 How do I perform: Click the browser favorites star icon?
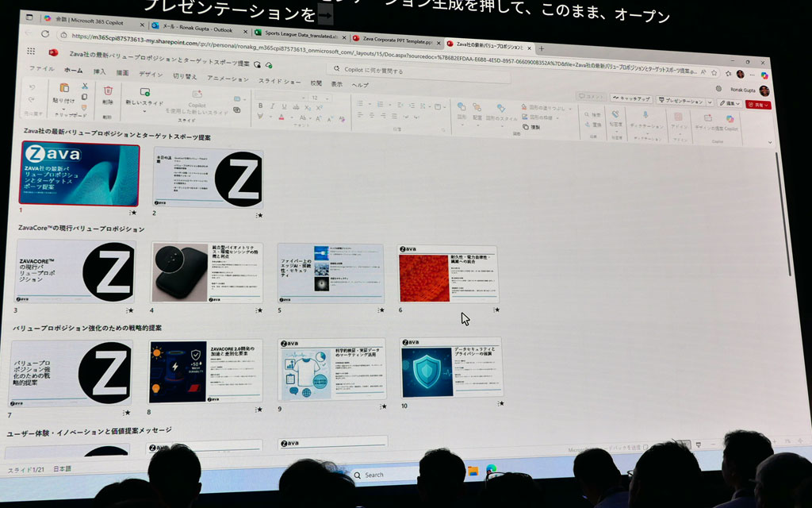pos(714,72)
